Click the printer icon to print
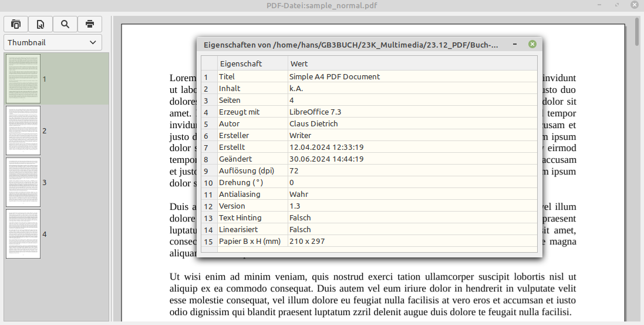 (x=90, y=24)
